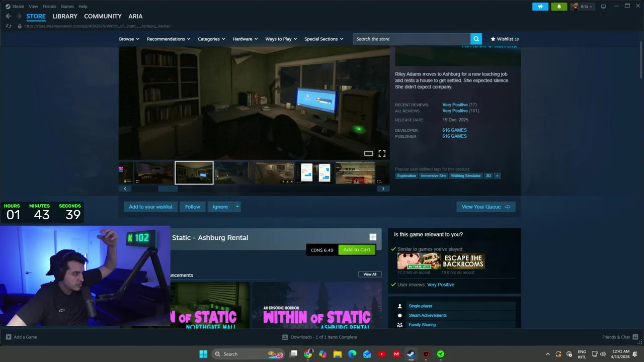Open the Exploration tag
This screenshot has width=644, height=362.
pyautogui.click(x=407, y=175)
